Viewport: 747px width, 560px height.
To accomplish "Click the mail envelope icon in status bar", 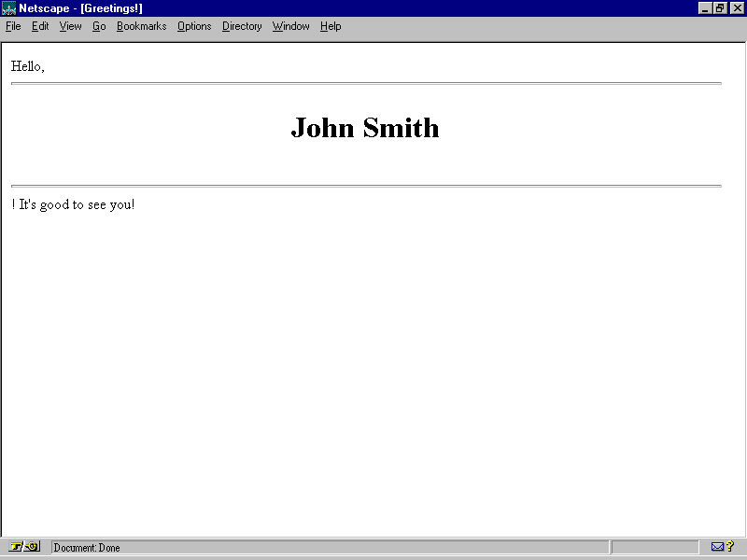I will 718,547.
